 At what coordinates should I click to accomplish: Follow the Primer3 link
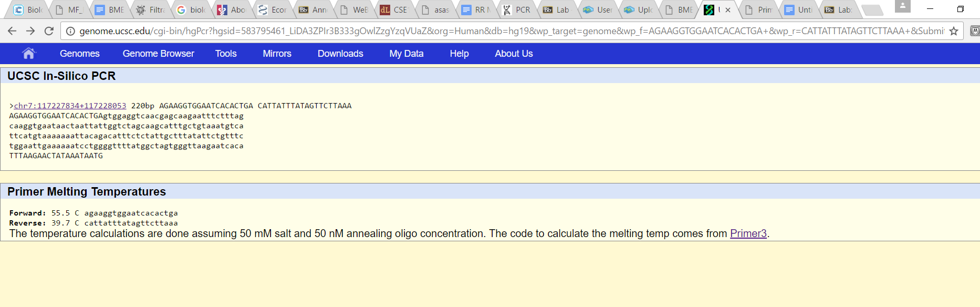click(748, 233)
